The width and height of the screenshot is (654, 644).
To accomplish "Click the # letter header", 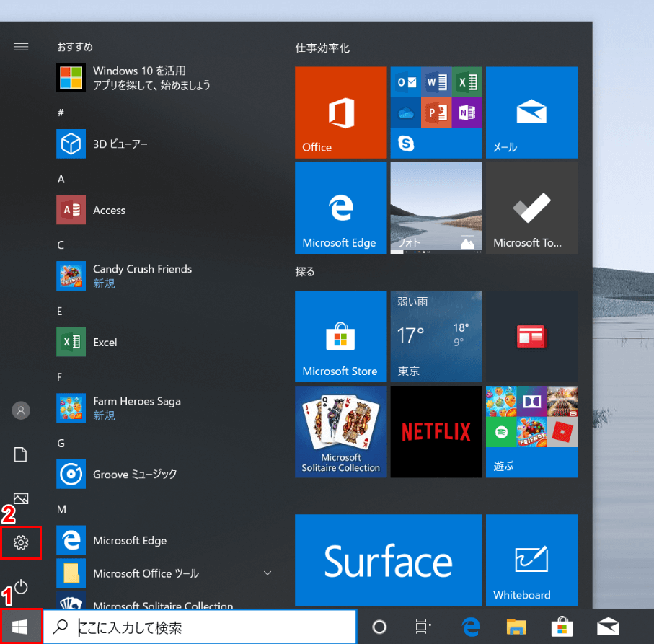I will coord(61,113).
